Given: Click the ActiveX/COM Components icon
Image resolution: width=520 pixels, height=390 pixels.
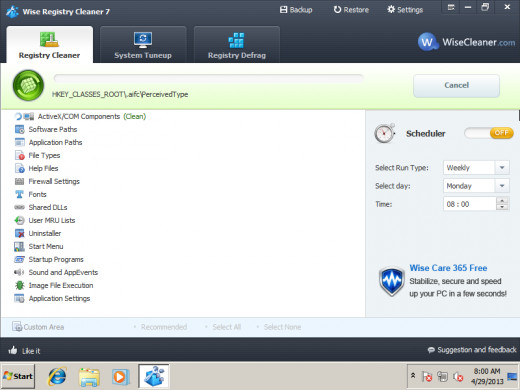Looking at the screenshot, I should [x=29, y=116].
